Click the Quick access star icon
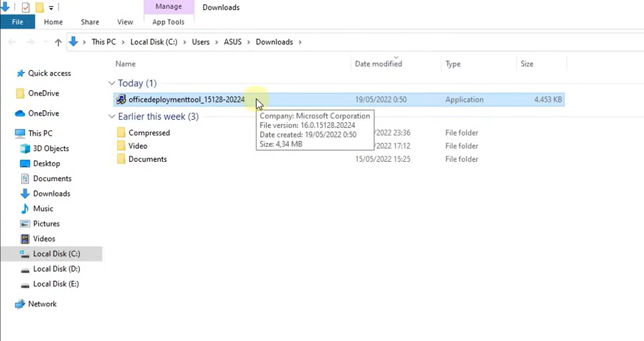 20,73
